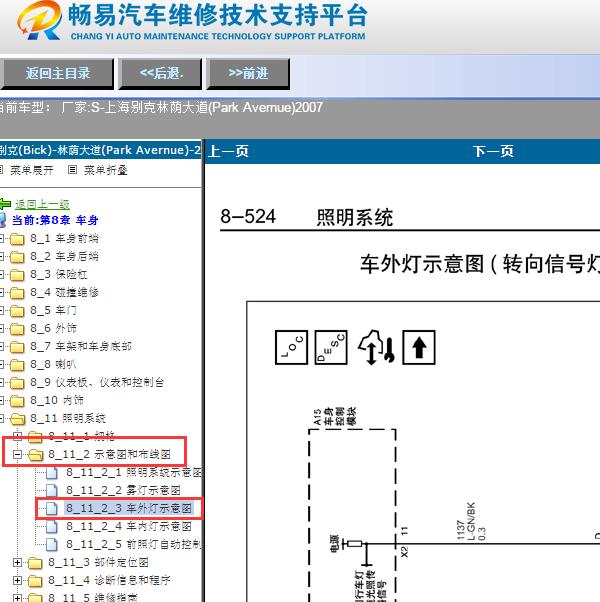Image resolution: width=600 pixels, height=602 pixels.
Task: Click the 返回上一级 link
Action: (42, 204)
